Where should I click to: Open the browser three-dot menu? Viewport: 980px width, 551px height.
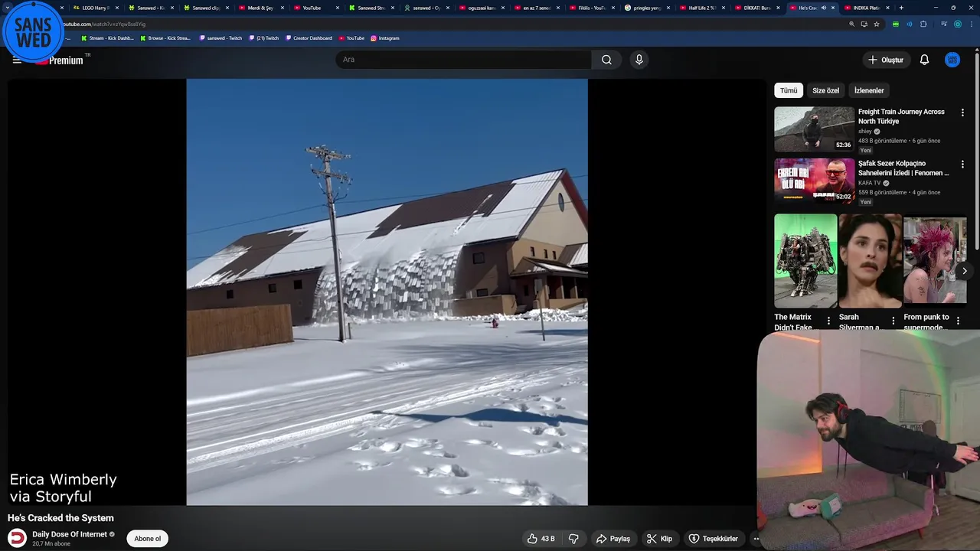(971, 24)
